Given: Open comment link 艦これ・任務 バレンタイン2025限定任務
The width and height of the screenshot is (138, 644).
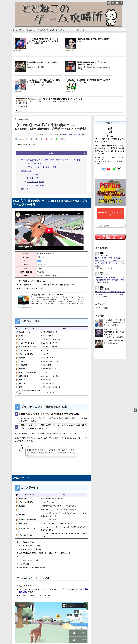Looking at the screenshot, I should pyautogui.click(x=110, y=279).
